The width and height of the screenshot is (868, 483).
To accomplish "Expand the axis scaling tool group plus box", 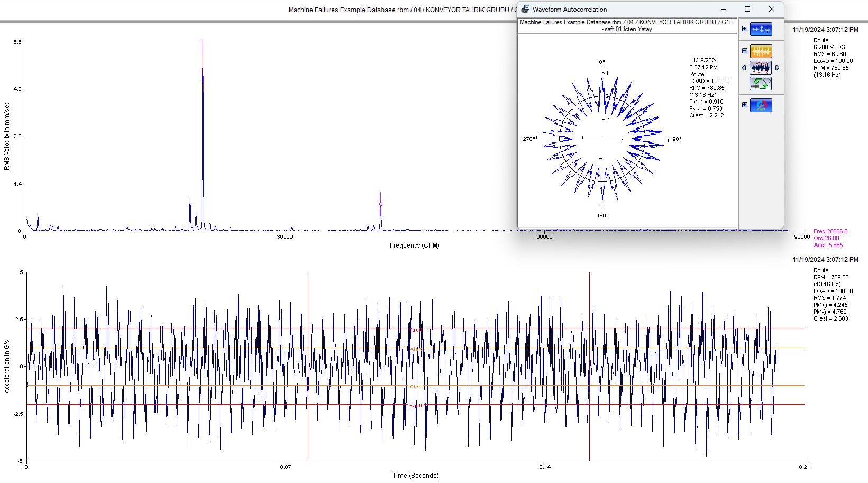I will click(745, 29).
